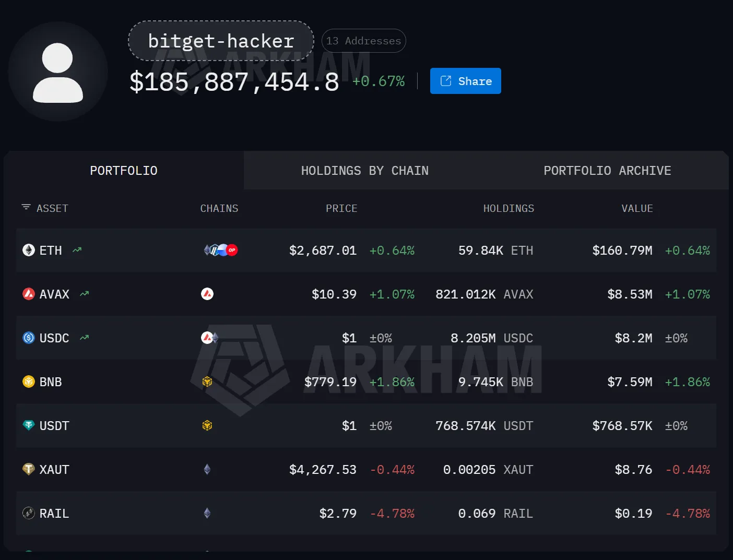This screenshot has height=560, width=733.
Task: Click the BNB Chain icon in USDT row
Action: (207, 426)
